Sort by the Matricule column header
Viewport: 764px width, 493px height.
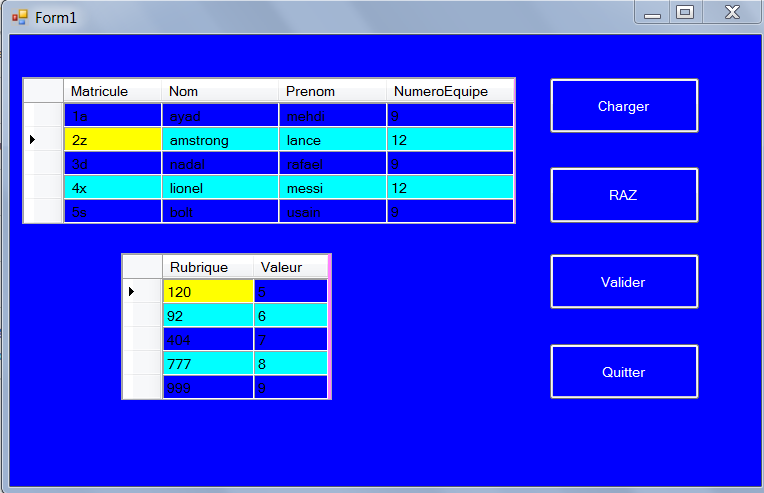(112, 91)
